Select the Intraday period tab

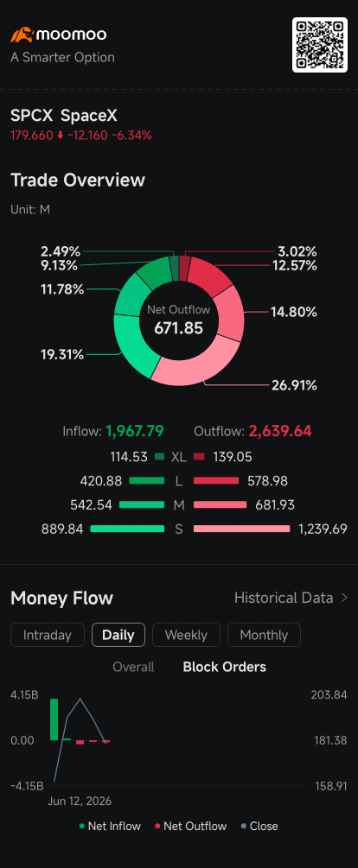pyautogui.click(x=48, y=635)
